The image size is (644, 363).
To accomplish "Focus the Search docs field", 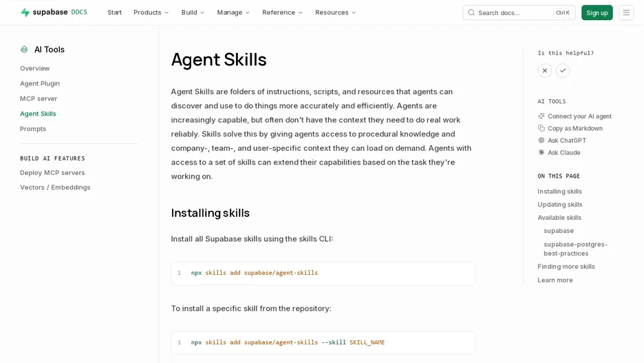I will click(x=519, y=13).
